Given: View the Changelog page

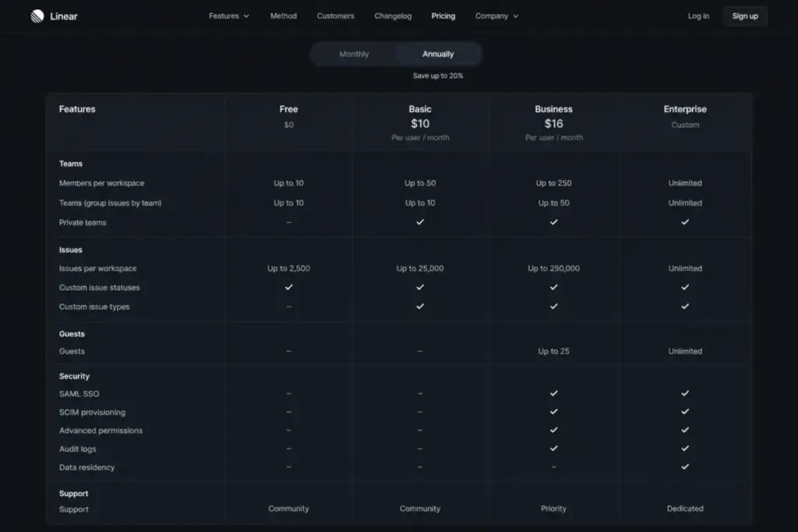Looking at the screenshot, I should point(393,16).
